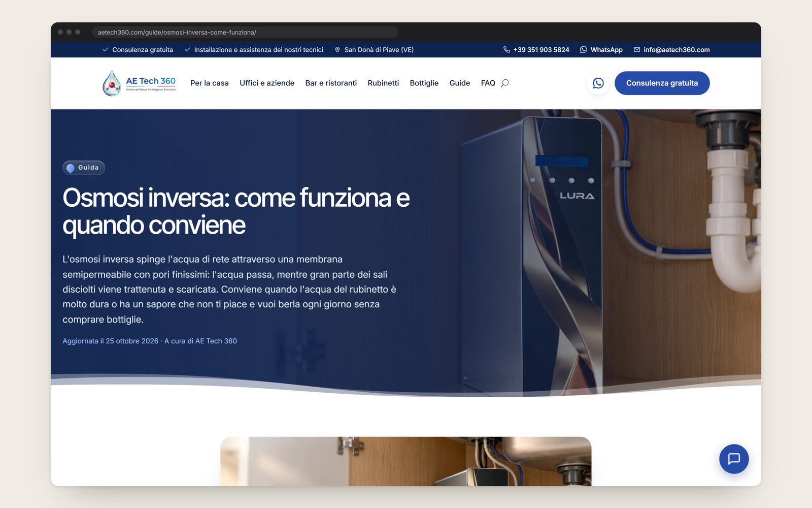Screen dimensions: 812x508
Task: Click the round WhatsApp icon button
Action: coord(598,83)
